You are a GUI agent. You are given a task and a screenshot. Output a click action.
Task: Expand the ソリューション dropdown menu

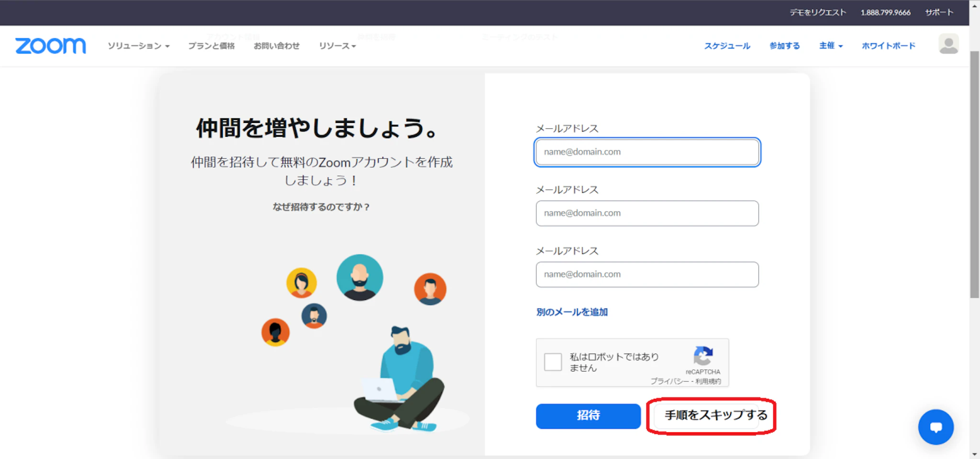[138, 46]
